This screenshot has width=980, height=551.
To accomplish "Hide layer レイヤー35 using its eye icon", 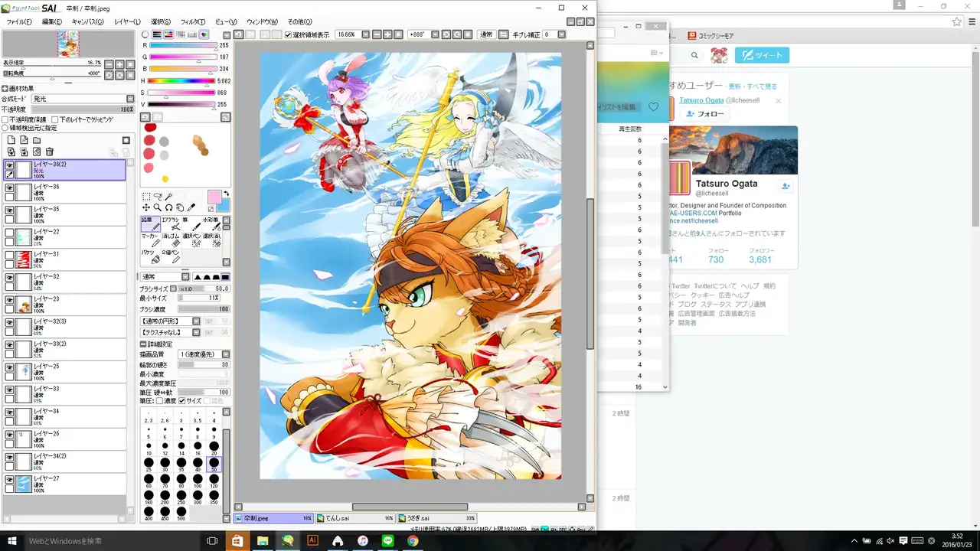I will pyautogui.click(x=9, y=210).
